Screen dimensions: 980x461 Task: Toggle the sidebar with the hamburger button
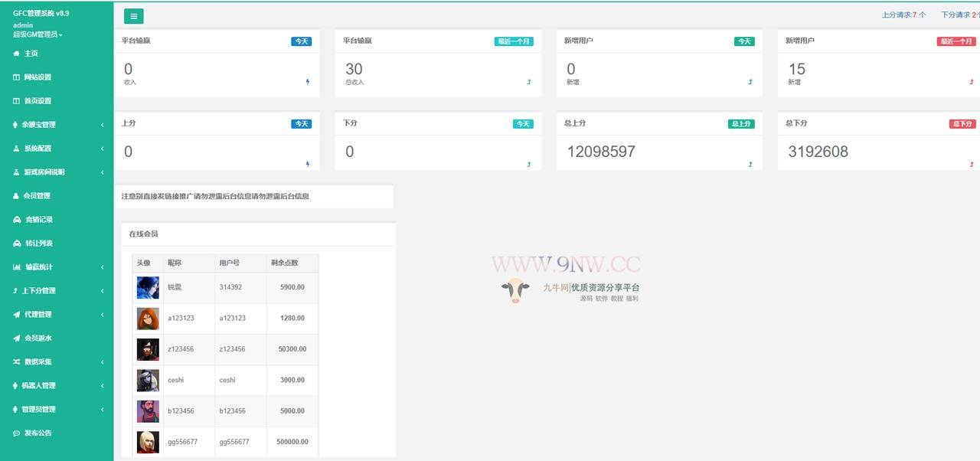(133, 16)
